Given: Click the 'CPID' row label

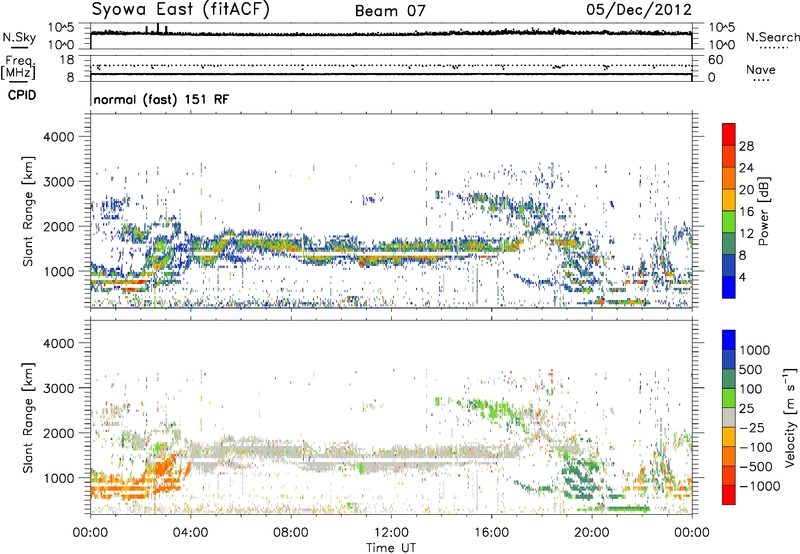Looking at the screenshot, I should pos(22,95).
